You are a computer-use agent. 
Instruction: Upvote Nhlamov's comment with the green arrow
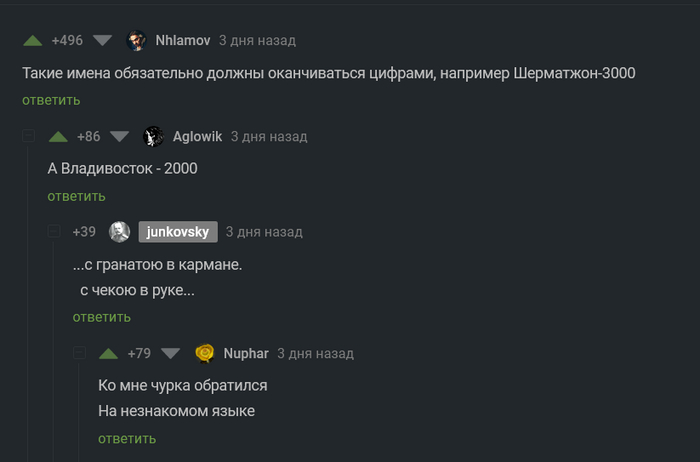(x=32, y=41)
